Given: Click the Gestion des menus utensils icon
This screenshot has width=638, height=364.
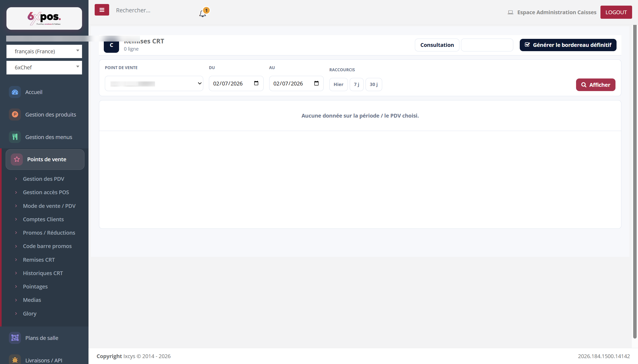Looking at the screenshot, I should pos(15,137).
